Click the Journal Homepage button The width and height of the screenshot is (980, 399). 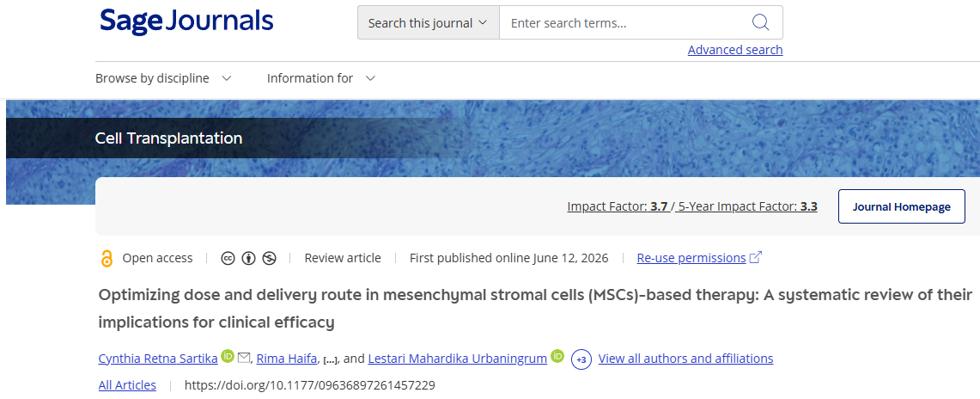901,206
